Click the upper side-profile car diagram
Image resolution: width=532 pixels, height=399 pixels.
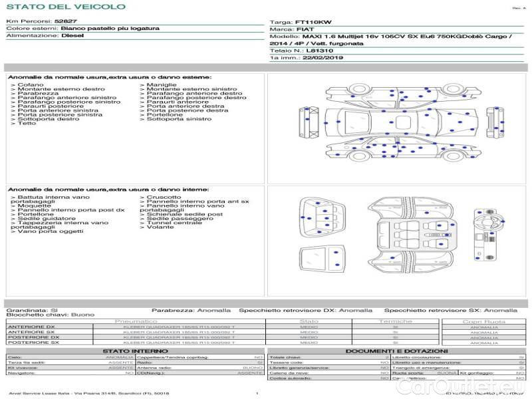coord(403,96)
